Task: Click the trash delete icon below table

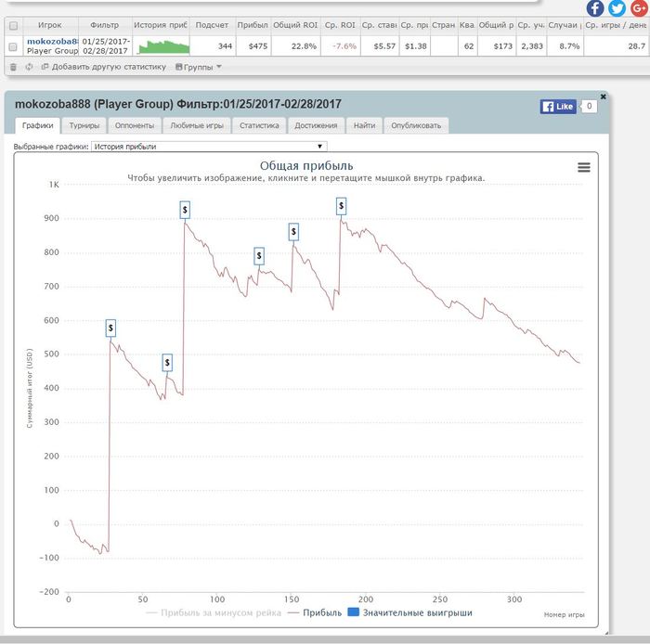Action: (x=13, y=67)
